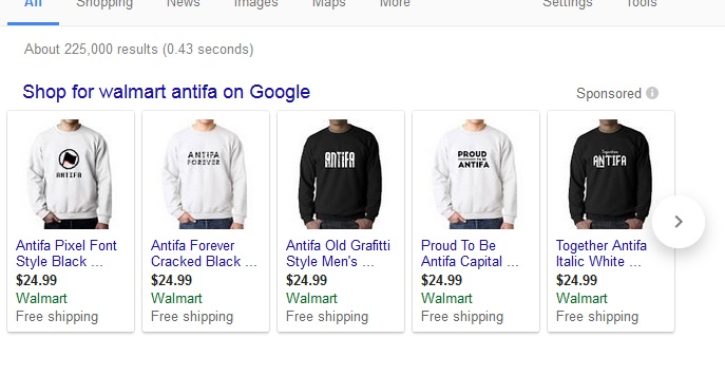Viewport: 725px width, 375px height.
Task: Open the Shopping search tab
Action: (104, 4)
